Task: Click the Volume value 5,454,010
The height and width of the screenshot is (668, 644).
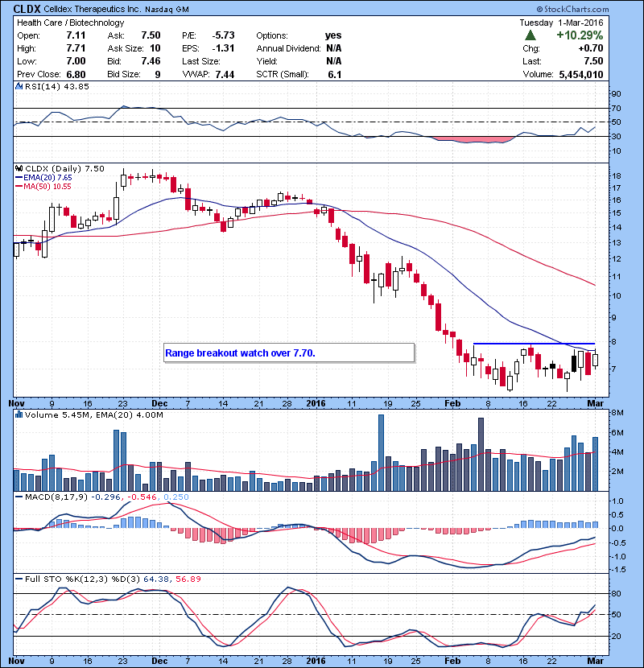Action: (x=581, y=74)
